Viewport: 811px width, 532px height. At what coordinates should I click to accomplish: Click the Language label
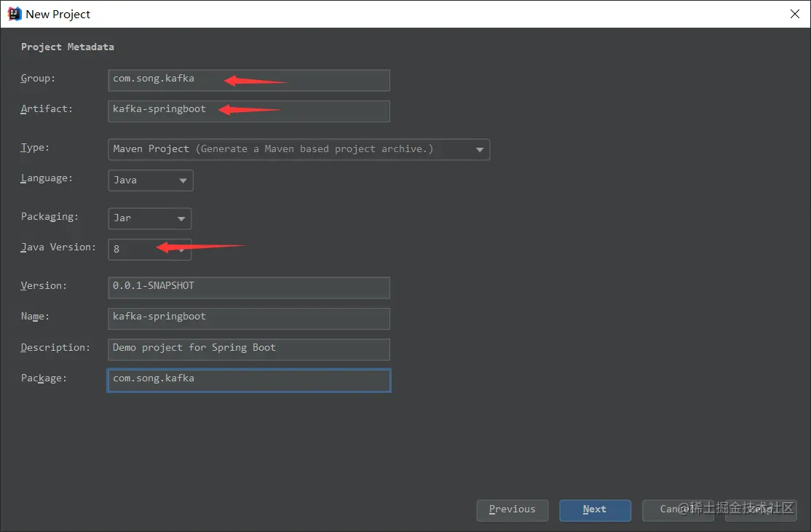tap(47, 178)
